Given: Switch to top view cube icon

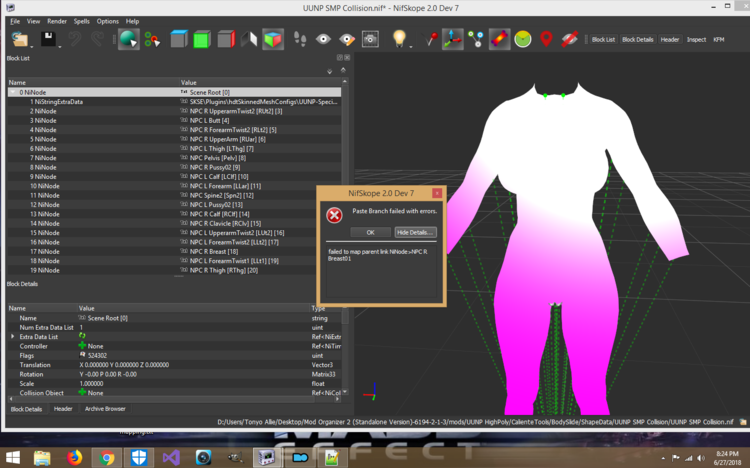Looking at the screenshot, I should [179, 39].
